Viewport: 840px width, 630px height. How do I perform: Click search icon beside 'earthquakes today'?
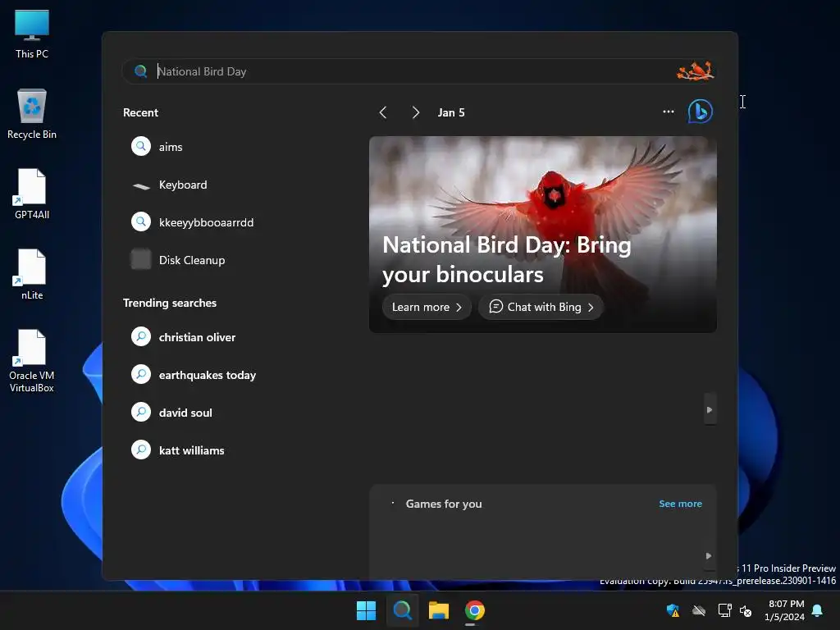pyautogui.click(x=141, y=374)
